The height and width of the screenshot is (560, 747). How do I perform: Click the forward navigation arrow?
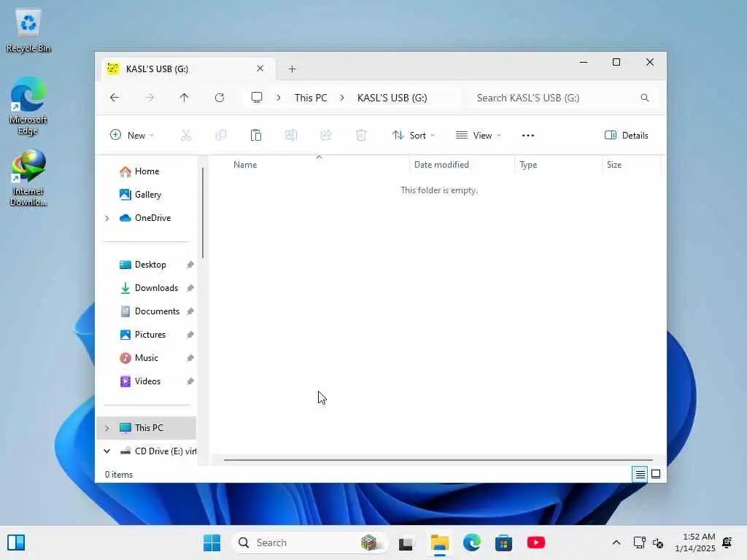click(150, 98)
